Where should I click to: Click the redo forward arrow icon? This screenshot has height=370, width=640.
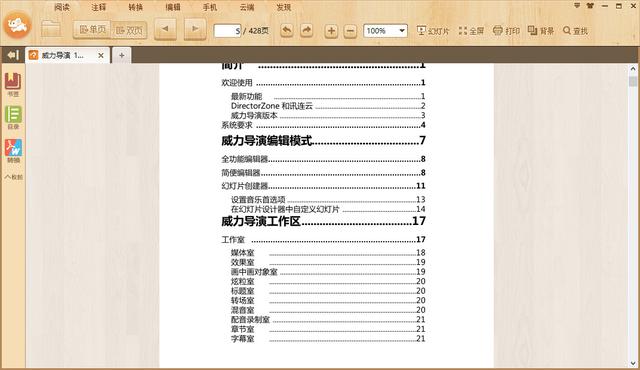tap(306, 30)
